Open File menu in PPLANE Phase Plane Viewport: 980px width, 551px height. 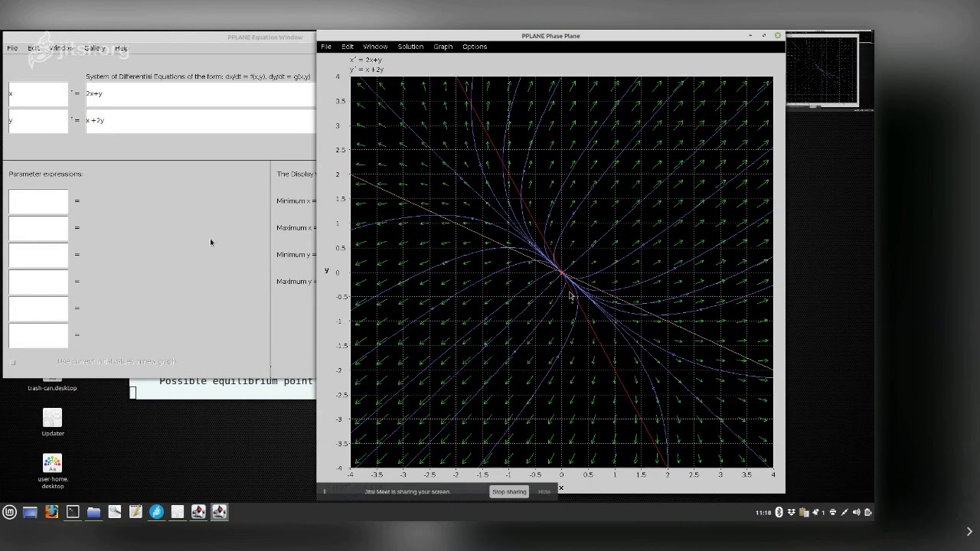(326, 47)
